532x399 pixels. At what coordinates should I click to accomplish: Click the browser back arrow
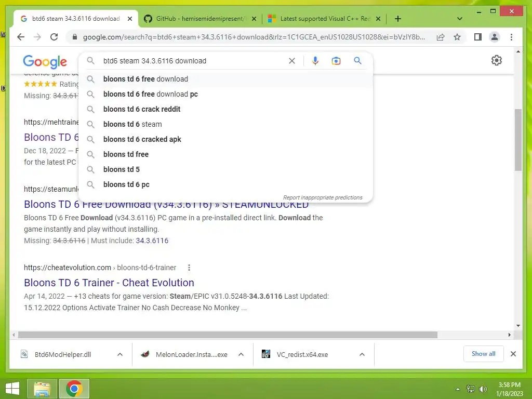21,37
